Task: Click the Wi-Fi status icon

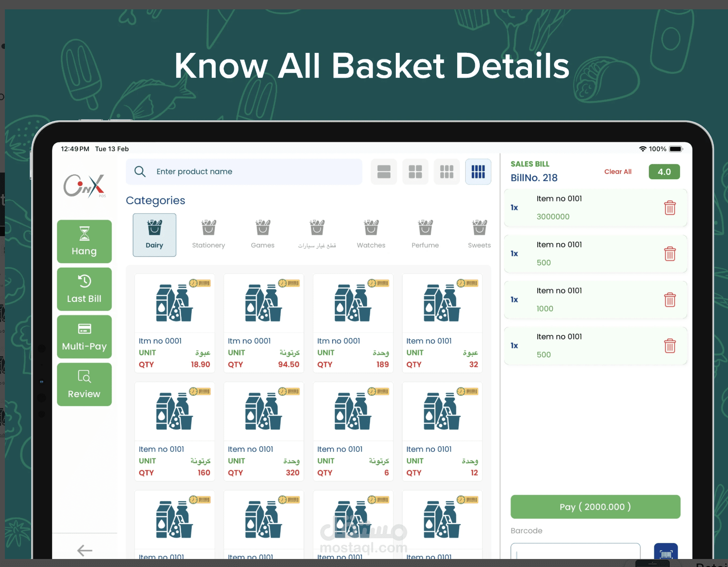Action: point(643,149)
